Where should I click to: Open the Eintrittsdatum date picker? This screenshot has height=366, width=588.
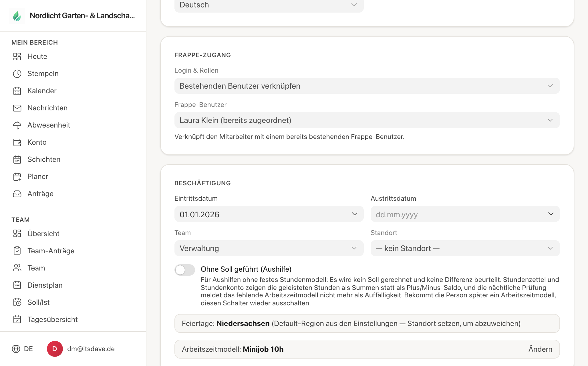coord(269,214)
